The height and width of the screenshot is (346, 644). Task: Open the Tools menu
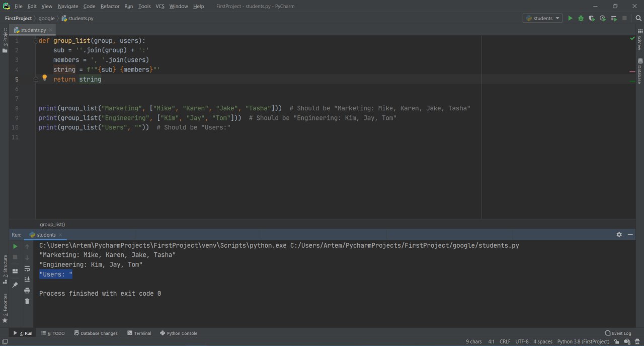click(144, 6)
